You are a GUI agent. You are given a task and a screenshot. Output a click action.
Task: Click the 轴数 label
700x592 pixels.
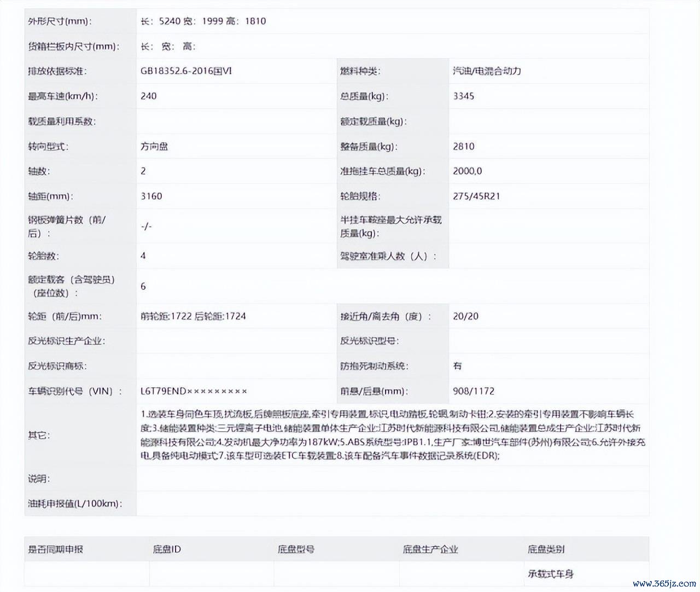coord(39,171)
